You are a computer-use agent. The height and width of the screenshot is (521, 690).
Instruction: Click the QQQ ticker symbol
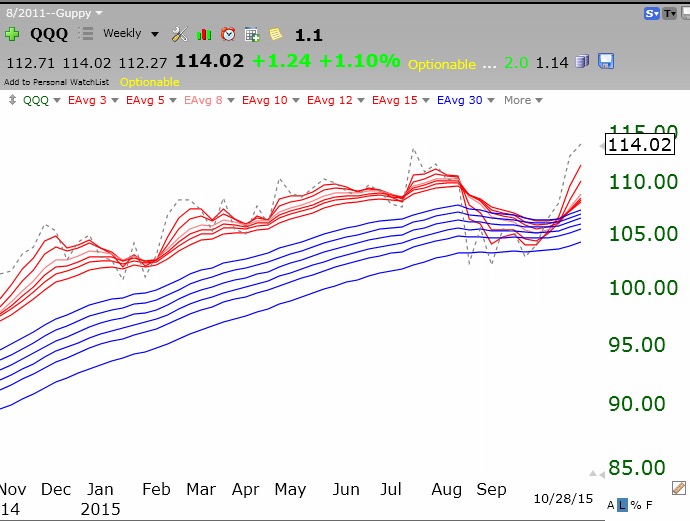(49, 34)
